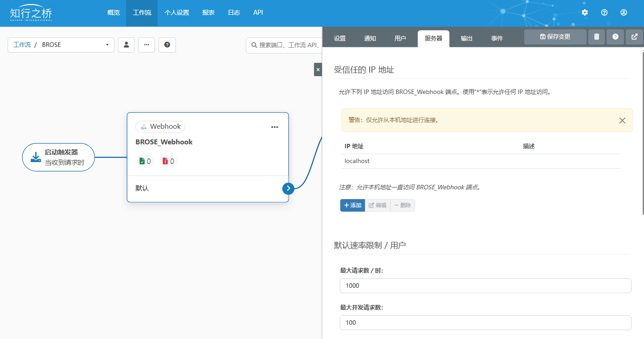Click the help icon next to workflow toolbar

tap(167, 45)
